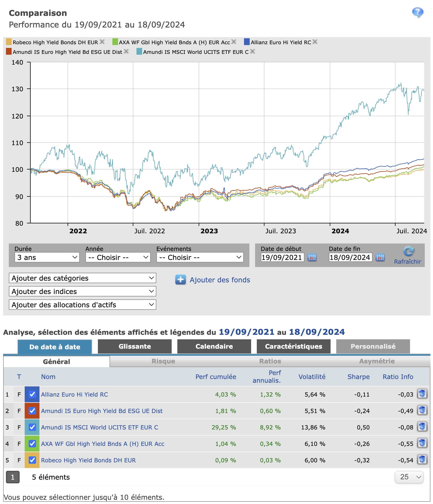Click the Amundi MSCI World teal legend swatch
The width and height of the screenshot is (433, 504).
pos(139,52)
